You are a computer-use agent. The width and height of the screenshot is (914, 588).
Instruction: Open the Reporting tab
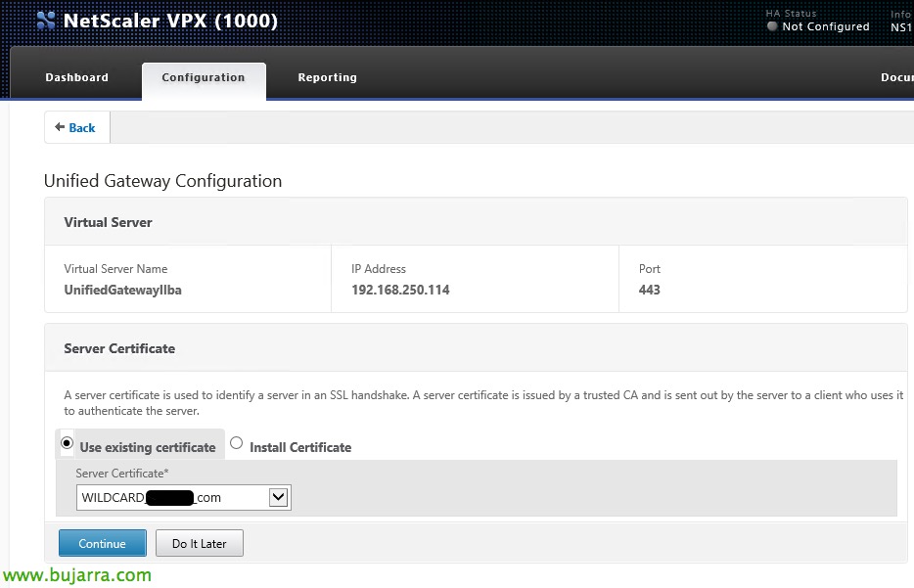point(328,77)
